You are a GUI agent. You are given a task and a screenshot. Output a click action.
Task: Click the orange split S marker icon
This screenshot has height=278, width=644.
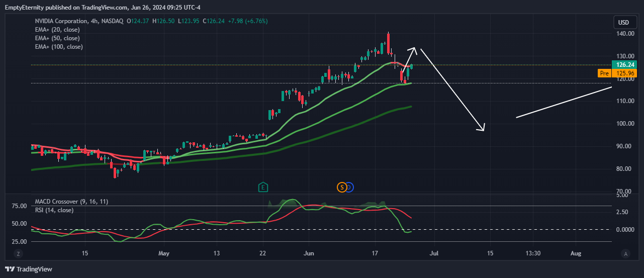pyautogui.click(x=342, y=188)
